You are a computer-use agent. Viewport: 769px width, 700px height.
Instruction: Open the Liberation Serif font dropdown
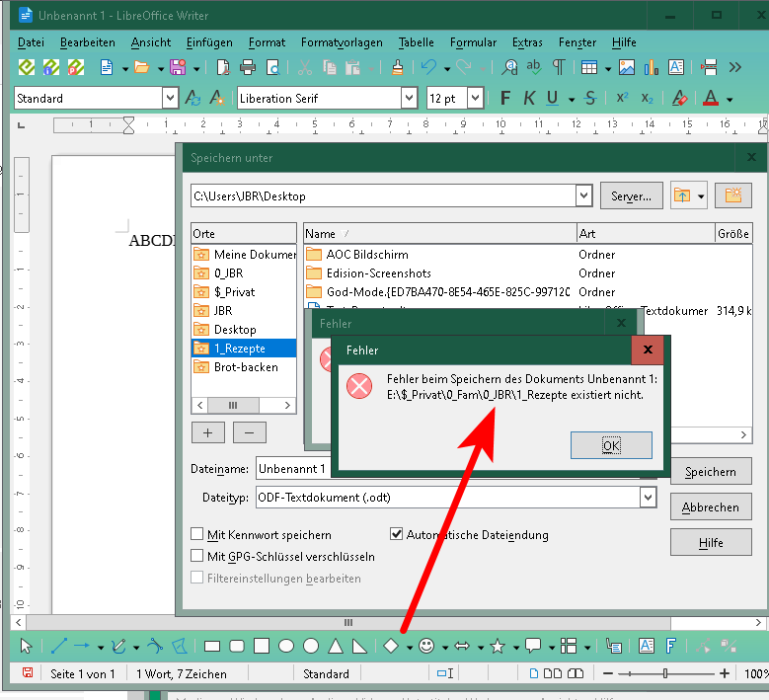[x=409, y=98]
